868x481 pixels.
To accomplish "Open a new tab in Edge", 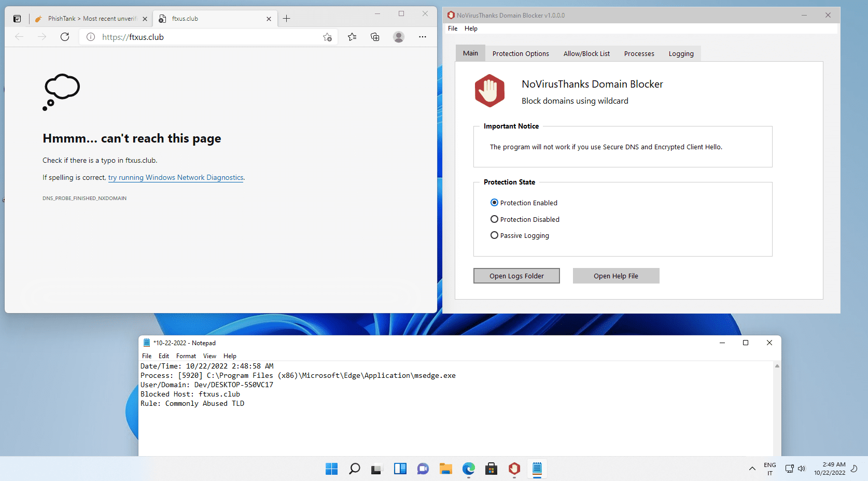I will pyautogui.click(x=286, y=19).
